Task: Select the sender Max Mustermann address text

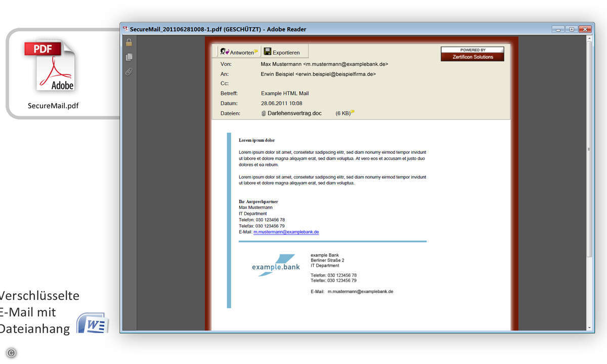Action: [324, 64]
